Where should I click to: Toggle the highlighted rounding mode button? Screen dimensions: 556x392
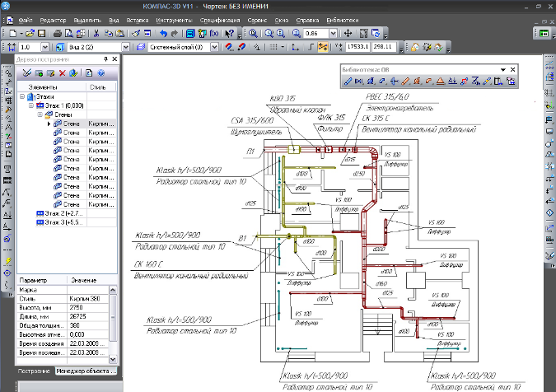pyautogui.click(x=323, y=47)
